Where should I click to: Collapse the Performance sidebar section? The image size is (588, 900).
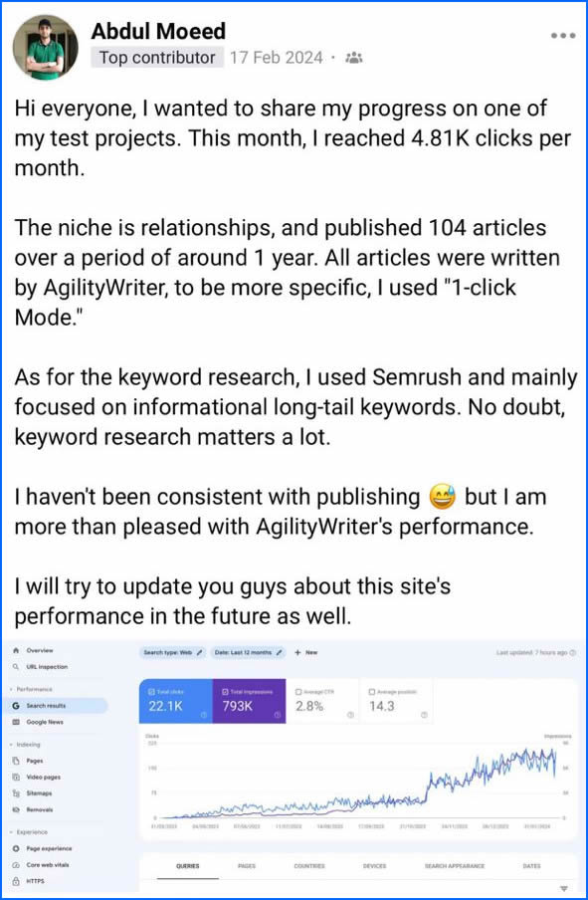11,688
